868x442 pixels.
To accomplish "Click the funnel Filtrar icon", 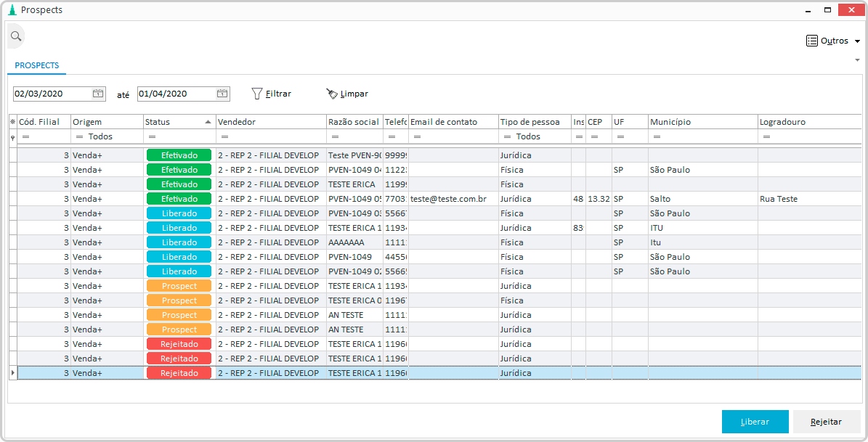I will click(256, 94).
